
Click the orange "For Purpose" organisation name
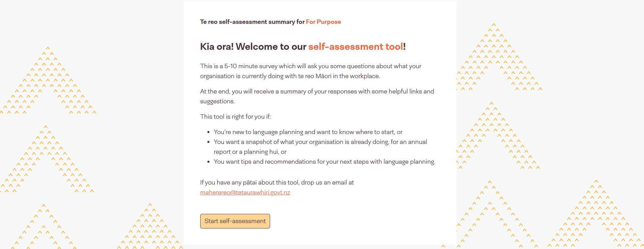click(323, 22)
